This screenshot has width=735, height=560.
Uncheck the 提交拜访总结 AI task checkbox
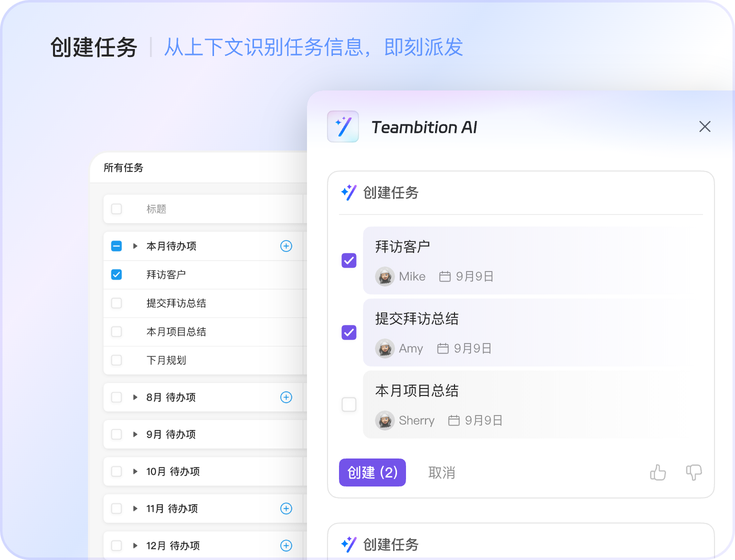point(349,332)
